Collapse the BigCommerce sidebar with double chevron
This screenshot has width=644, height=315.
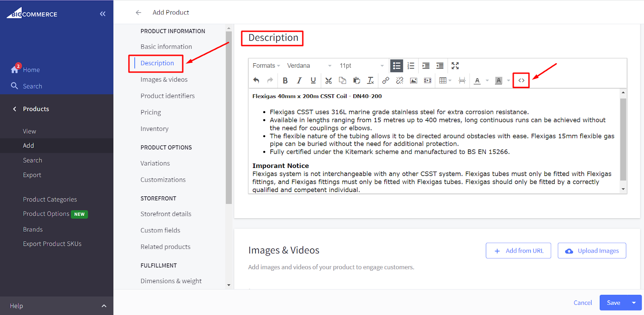(103, 14)
